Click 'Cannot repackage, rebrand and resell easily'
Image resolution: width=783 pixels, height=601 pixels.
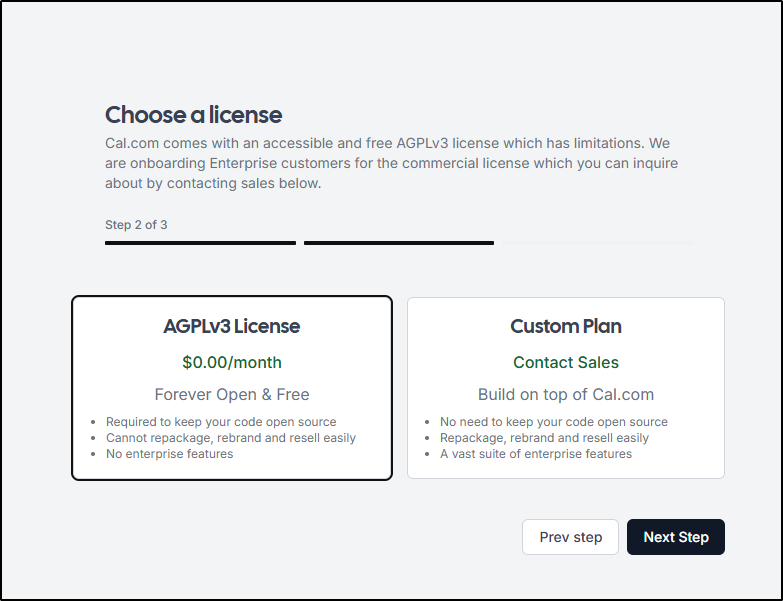[x=231, y=438]
